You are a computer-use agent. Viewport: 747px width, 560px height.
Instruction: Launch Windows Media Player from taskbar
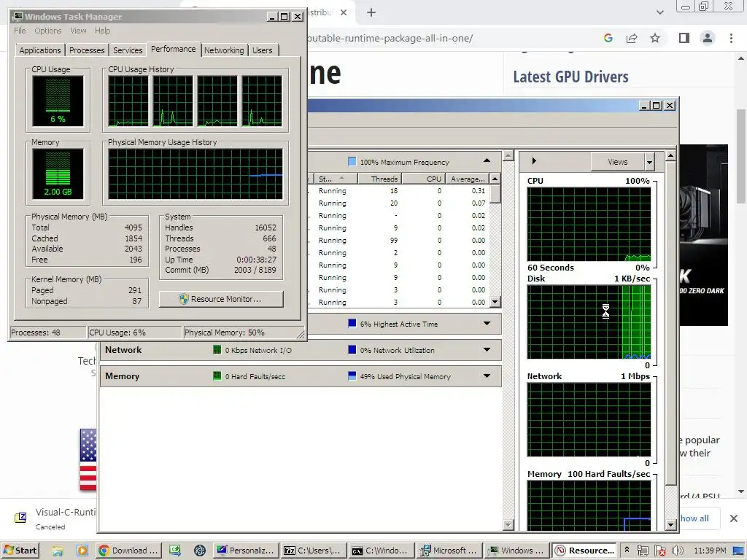[82, 551]
